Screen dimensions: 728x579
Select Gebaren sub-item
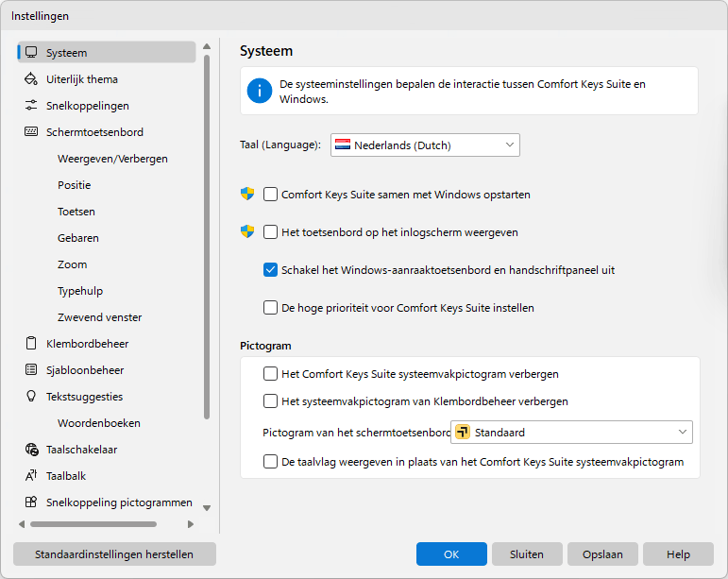click(78, 238)
